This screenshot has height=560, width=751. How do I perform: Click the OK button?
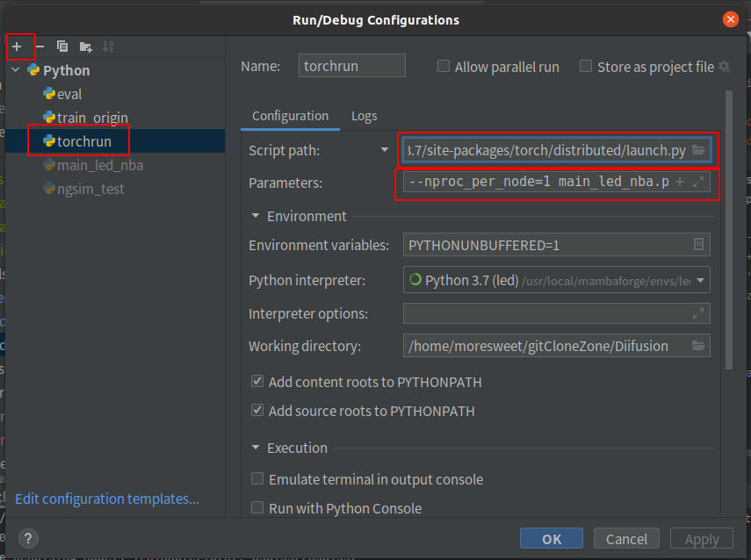[x=552, y=538]
